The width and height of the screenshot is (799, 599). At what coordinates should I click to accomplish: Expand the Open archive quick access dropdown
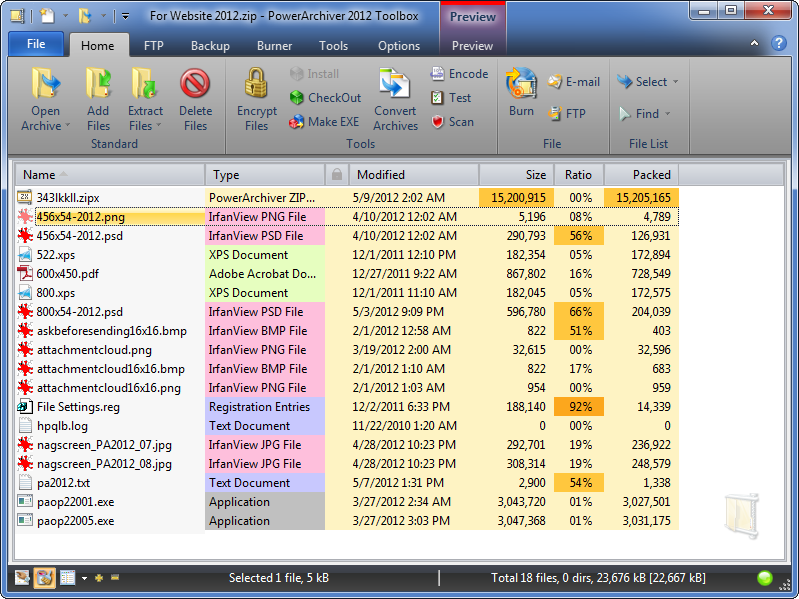[x=103, y=16]
